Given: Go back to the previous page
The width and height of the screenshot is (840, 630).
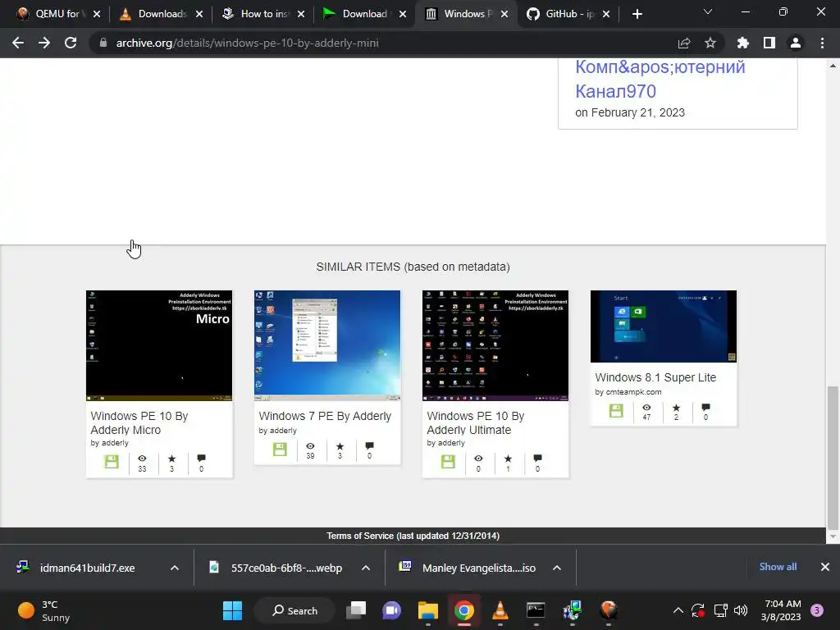Looking at the screenshot, I should [18, 43].
